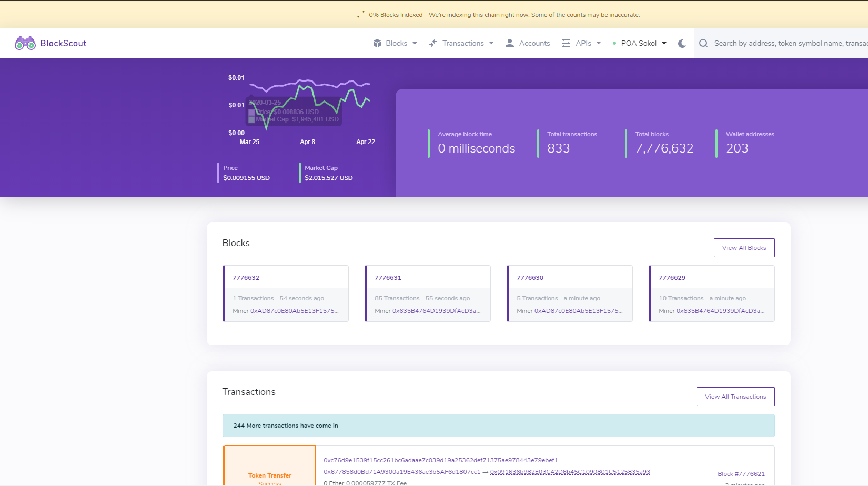Select the Accounts menu item
The width and height of the screenshot is (868, 486).
coord(534,43)
